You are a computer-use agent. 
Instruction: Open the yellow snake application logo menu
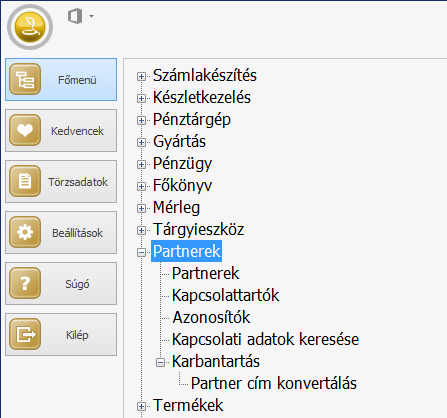pos(30,27)
